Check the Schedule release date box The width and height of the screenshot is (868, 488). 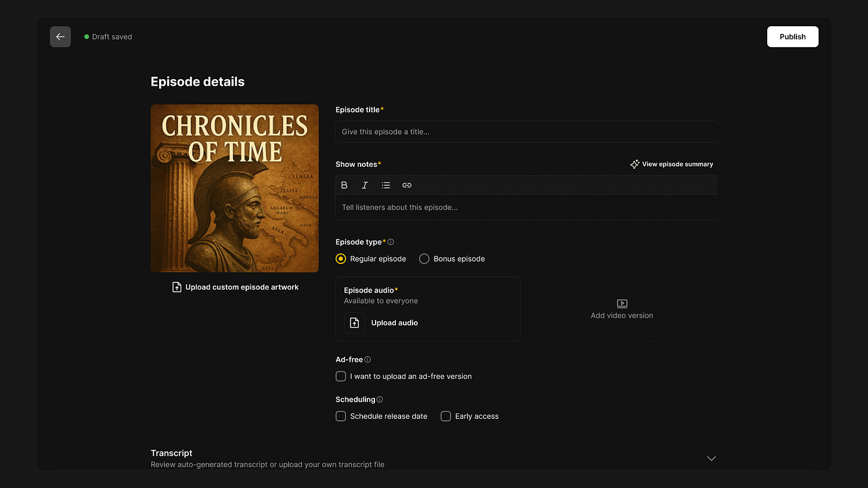pyautogui.click(x=341, y=416)
